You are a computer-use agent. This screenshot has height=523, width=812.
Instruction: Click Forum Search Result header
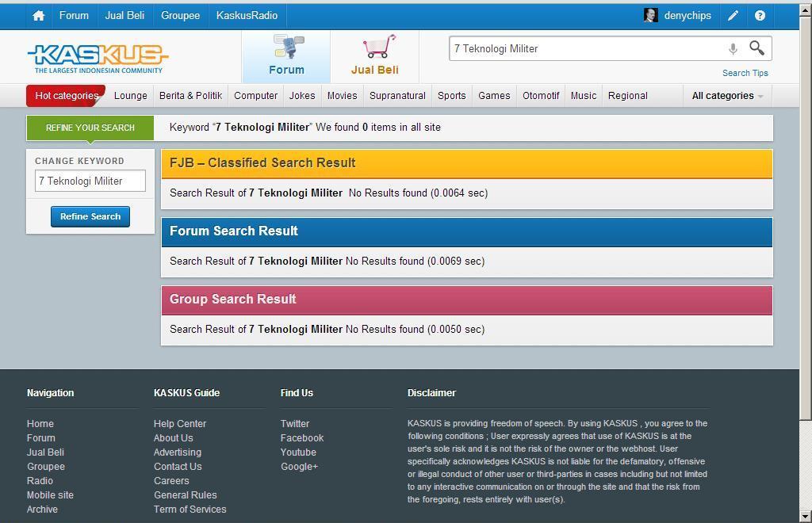(x=466, y=231)
